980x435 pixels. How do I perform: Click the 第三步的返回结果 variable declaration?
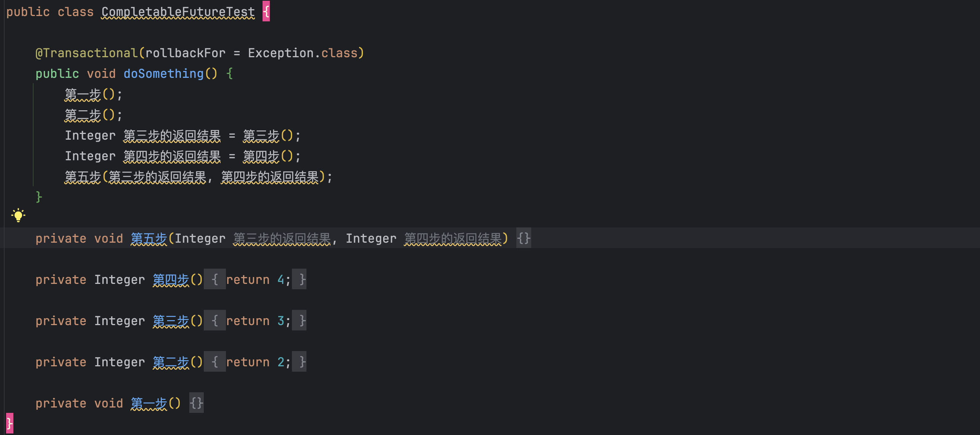point(172,135)
